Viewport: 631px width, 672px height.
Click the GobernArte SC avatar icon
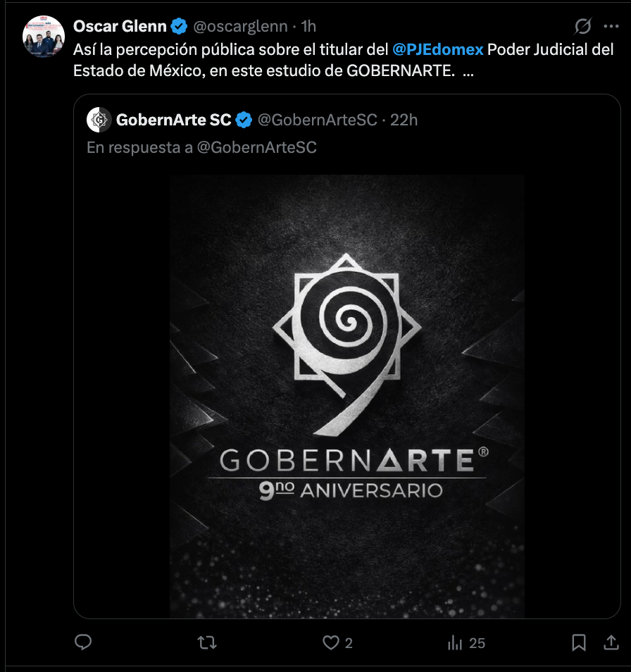coord(99,120)
